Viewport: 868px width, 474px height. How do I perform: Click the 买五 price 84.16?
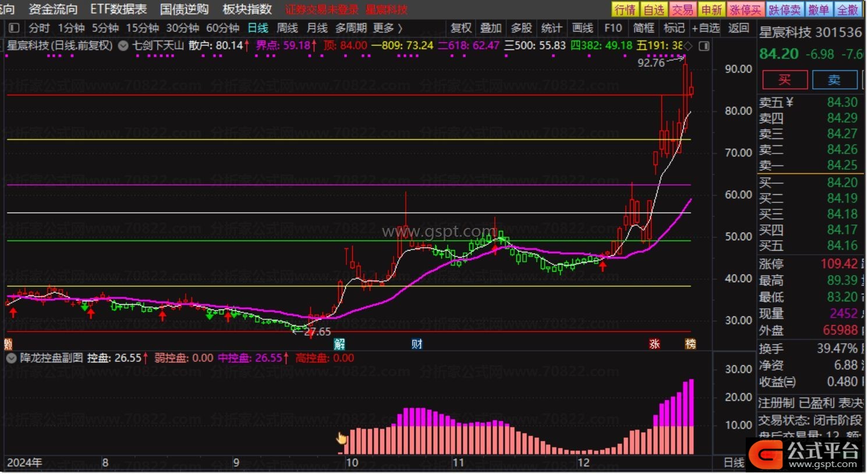coord(842,245)
